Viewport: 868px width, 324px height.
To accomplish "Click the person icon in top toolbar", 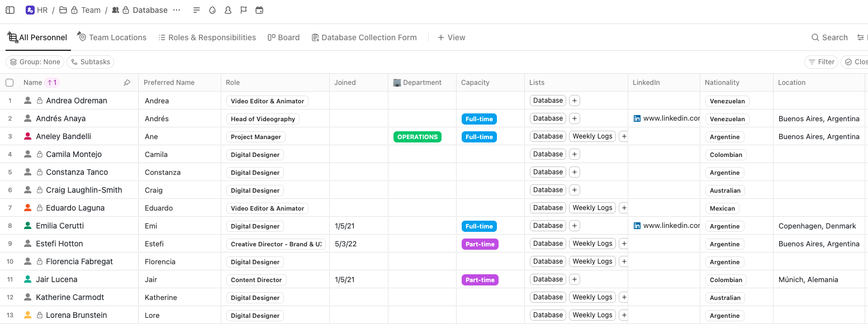I will pos(227,10).
